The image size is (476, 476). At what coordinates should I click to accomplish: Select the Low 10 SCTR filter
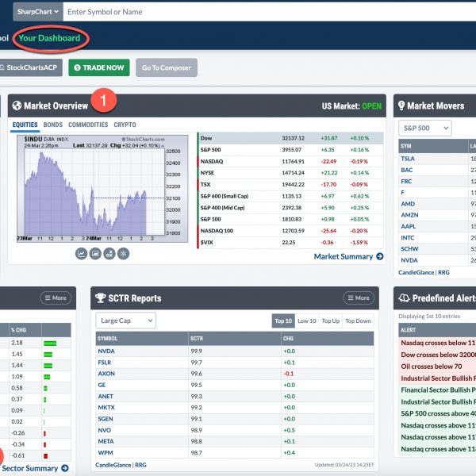coord(306,321)
